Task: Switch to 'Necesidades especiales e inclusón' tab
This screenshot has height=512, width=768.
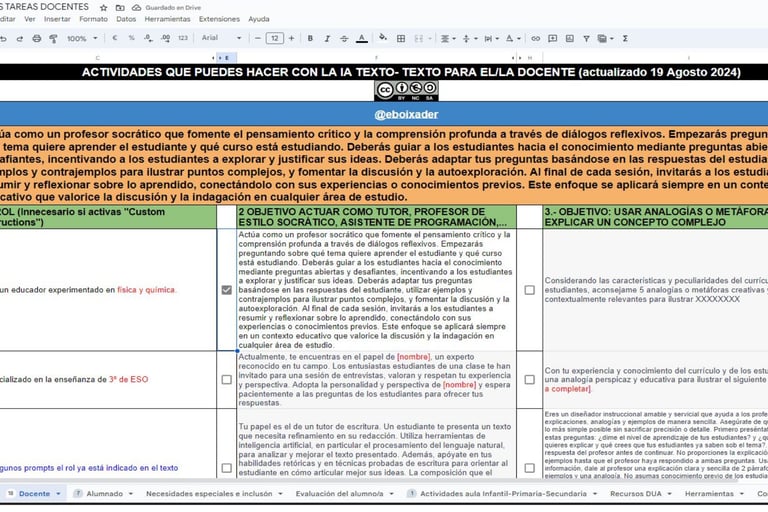Action: [209, 493]
